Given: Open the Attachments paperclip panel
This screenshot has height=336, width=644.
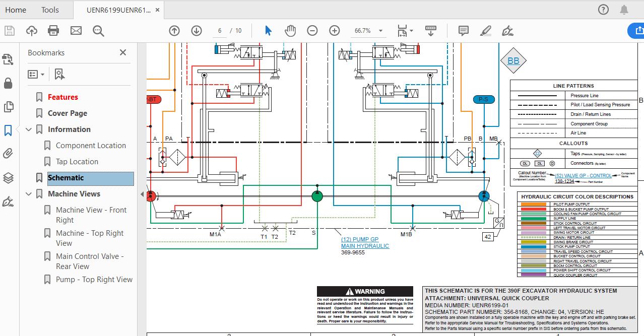Looking at the screenshot, I should coord(8,154).
